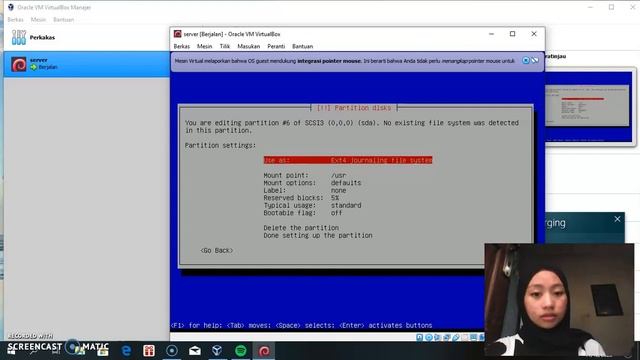The image size is (640, 360).
Task: Click the server VM window title icon
Action: (x=178, y=34)
